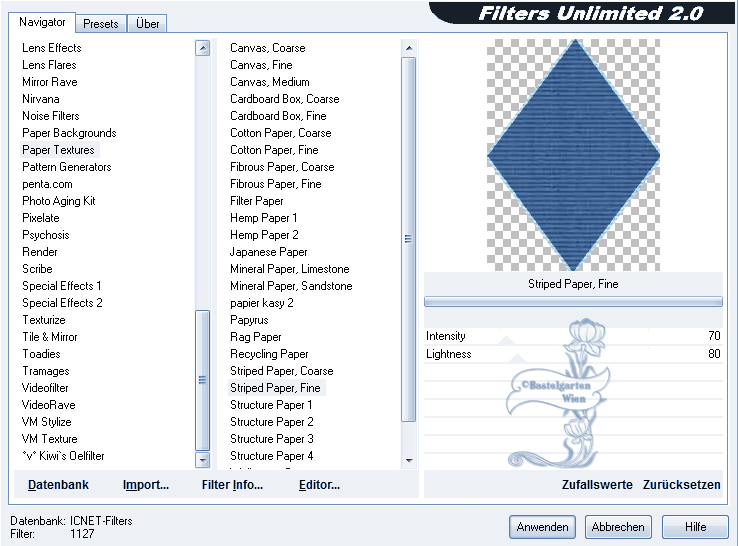
Task: Choose Filter Paper filter
Action: (257, 201)
